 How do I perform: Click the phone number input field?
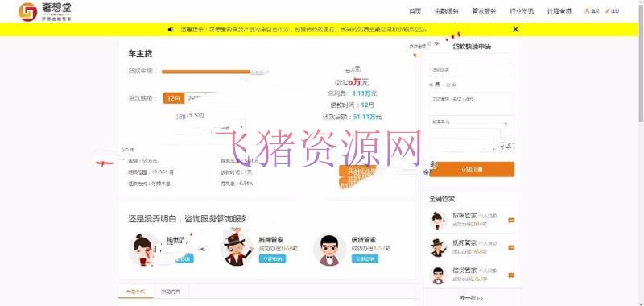[472, 122]
